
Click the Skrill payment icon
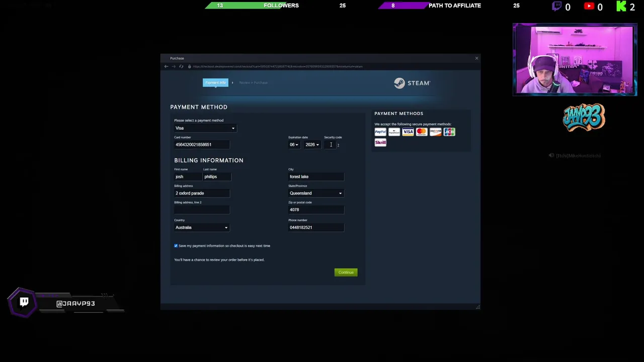coord(380,143)
